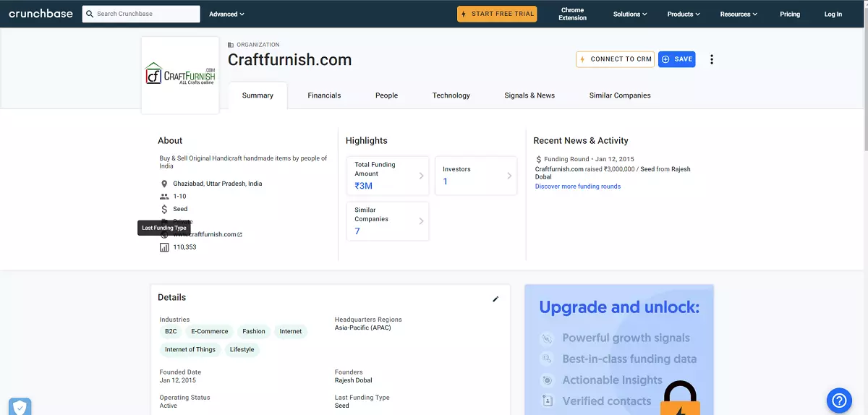Screen dimensions: 868x415
Task: Click the 110,353 rank value
Action: tap(184, 247)
